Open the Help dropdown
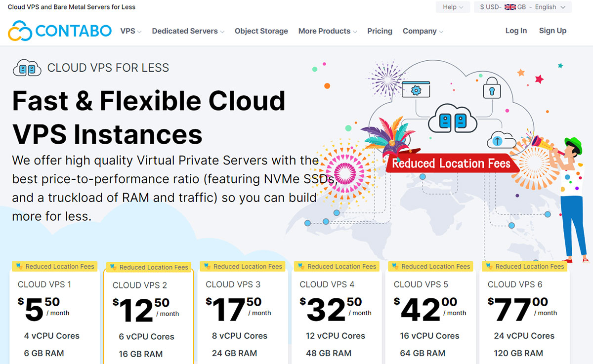 453,7
